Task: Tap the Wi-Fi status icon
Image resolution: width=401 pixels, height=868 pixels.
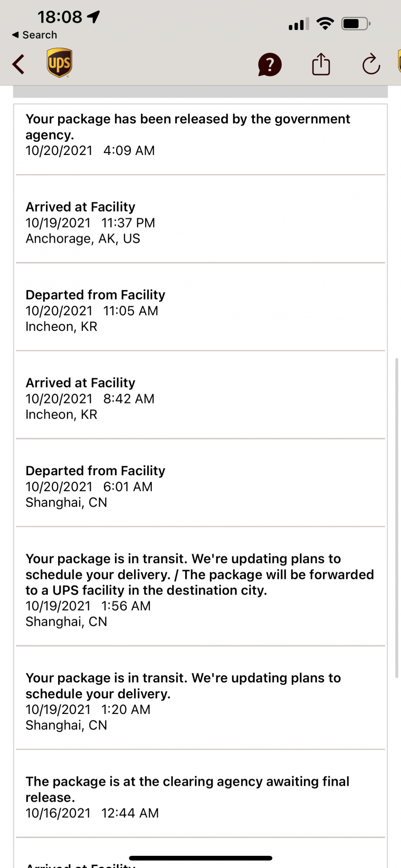Action: (325, 23)
